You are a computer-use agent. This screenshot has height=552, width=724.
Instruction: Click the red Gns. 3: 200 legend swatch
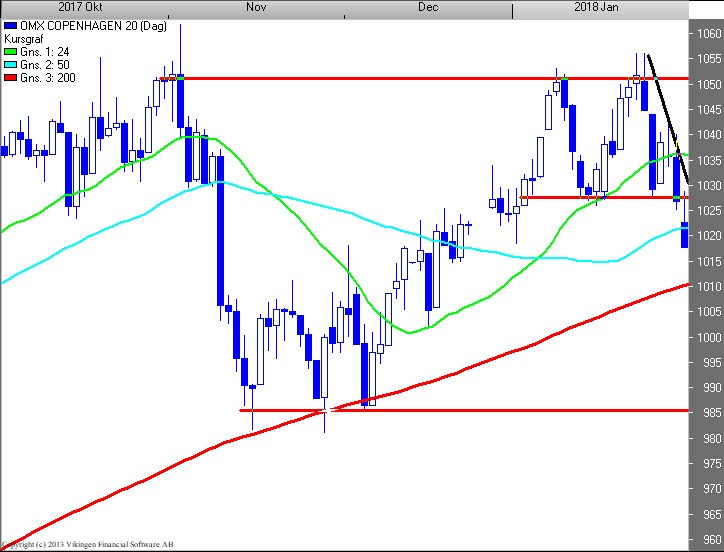coord(8,77)
